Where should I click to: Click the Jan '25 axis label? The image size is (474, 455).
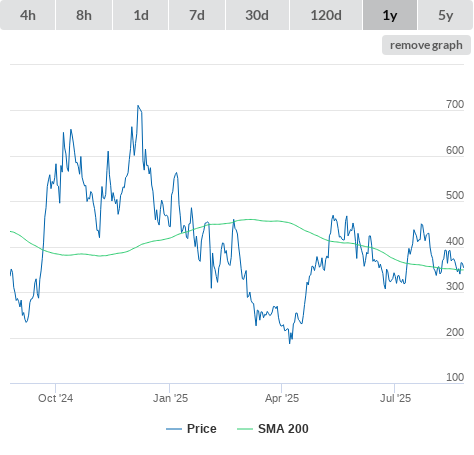pos(170,398)
